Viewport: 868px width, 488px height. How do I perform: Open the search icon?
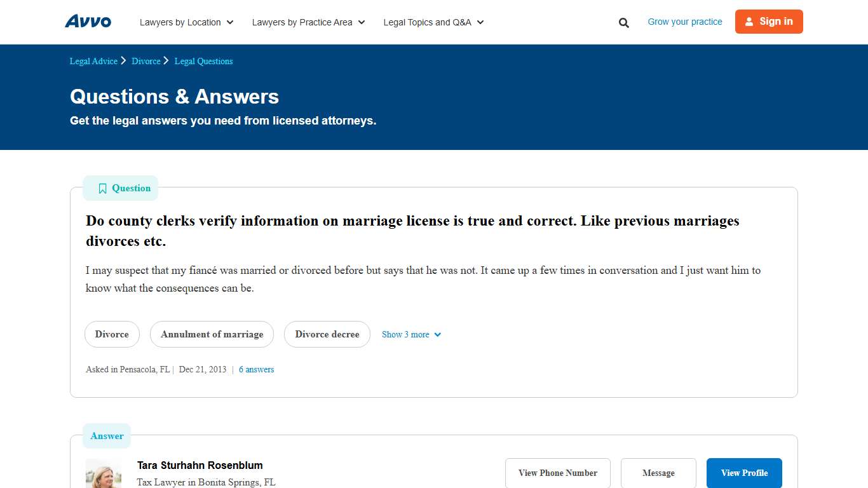(x=623, y=22)
